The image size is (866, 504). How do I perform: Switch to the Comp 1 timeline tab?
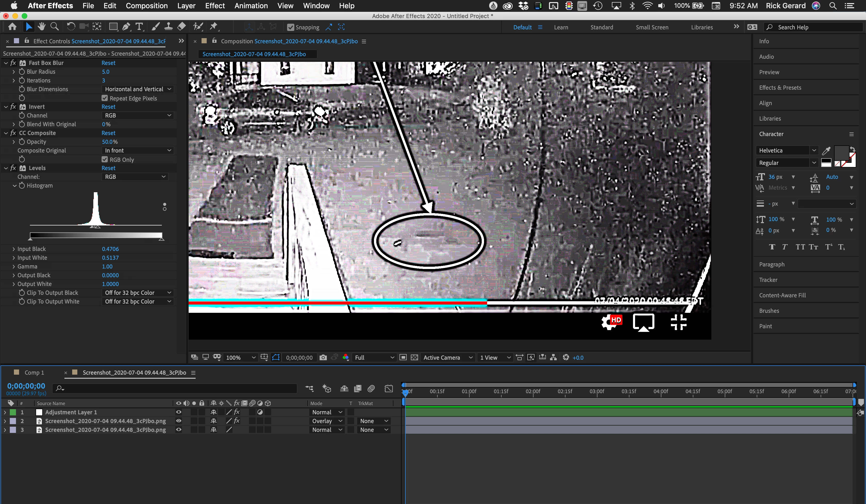click(34, 372)
